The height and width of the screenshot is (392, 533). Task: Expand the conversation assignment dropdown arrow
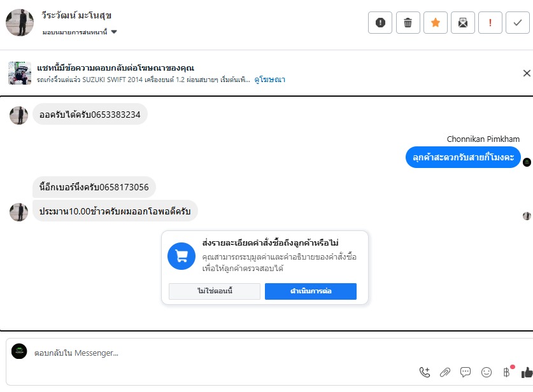(x=114, y=32)
